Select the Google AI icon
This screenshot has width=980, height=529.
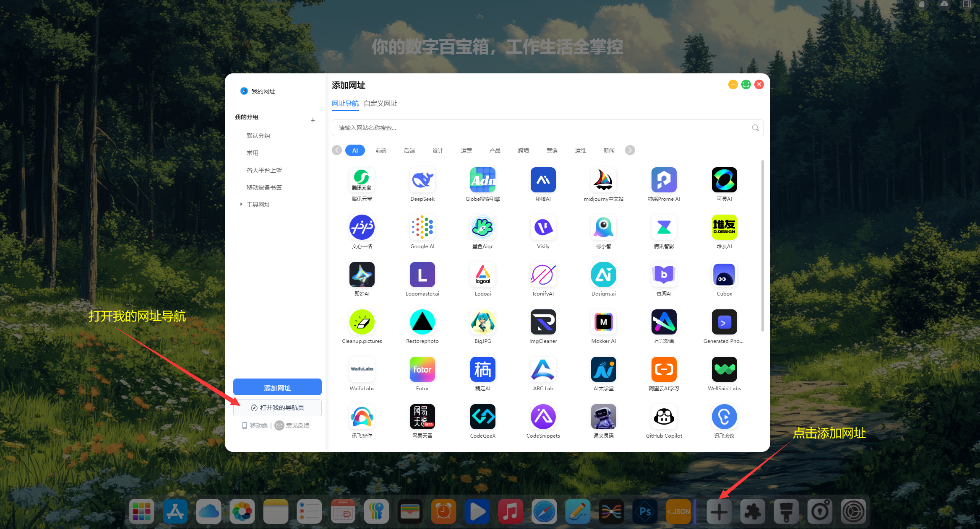(422, 227)
